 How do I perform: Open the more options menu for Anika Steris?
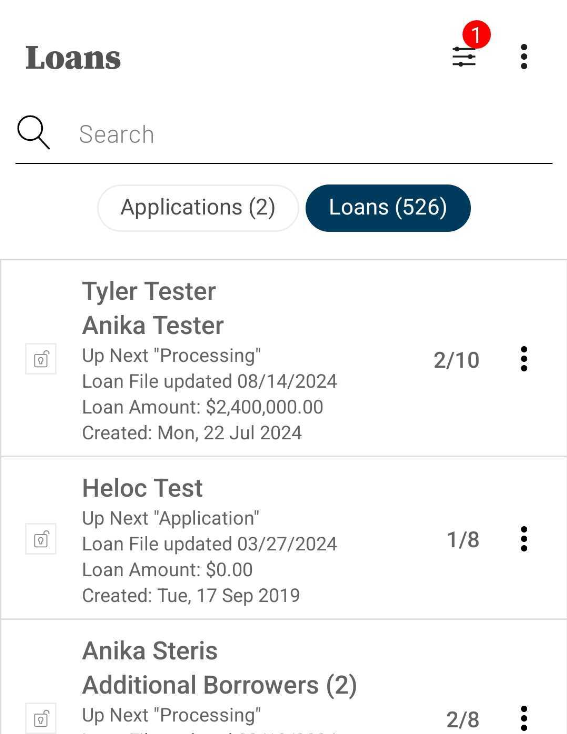(524, 719)
